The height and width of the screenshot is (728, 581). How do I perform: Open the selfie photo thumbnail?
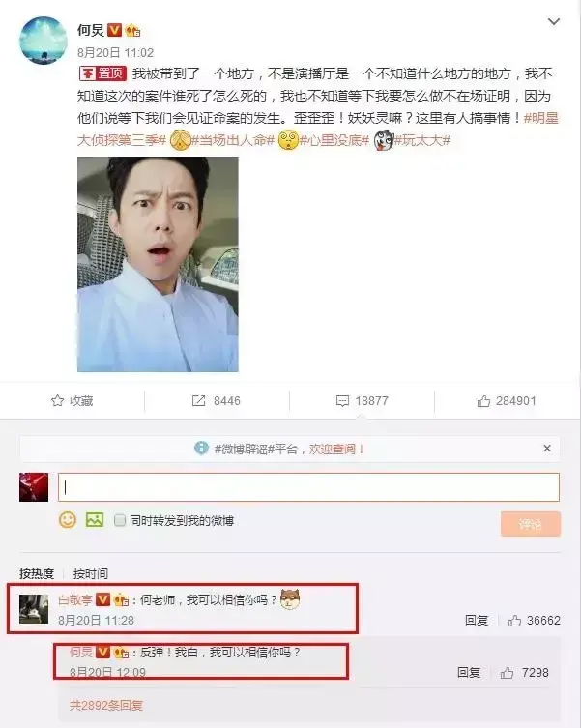coord(158,264)
